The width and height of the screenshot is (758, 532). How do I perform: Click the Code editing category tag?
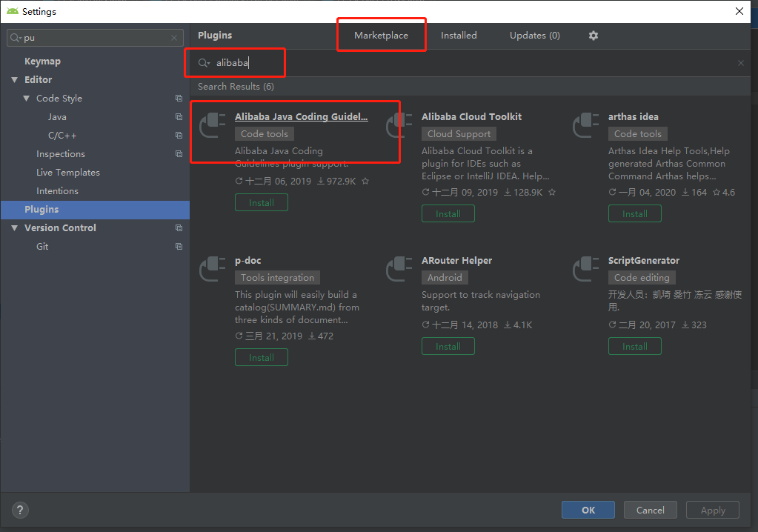(642, 277)
